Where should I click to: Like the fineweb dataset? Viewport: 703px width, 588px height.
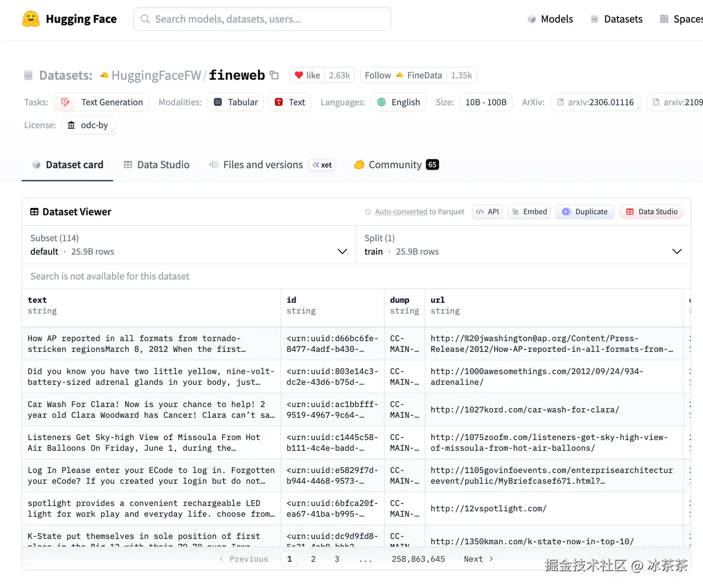[x=307, y=75]
